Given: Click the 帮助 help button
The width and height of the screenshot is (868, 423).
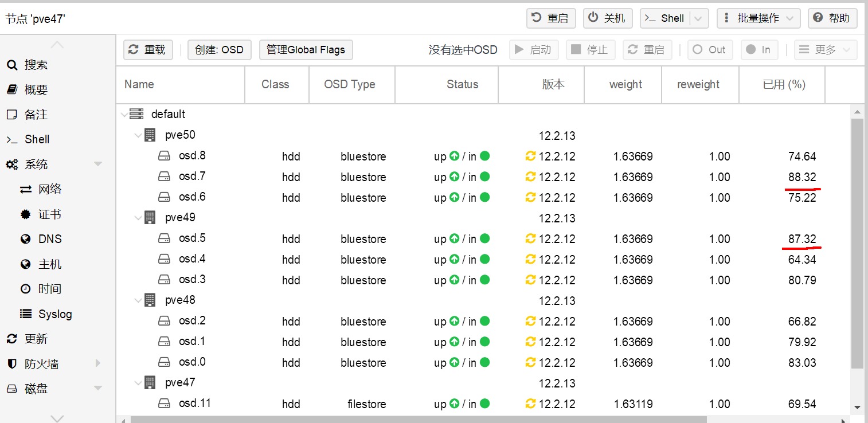Looking at the screenshot, I should [832, 18].
